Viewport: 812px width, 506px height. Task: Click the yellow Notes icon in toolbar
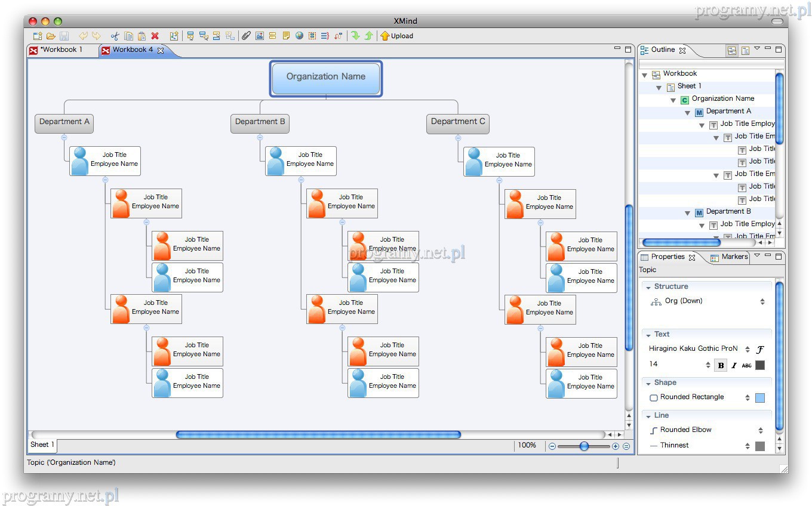[286, 36]
